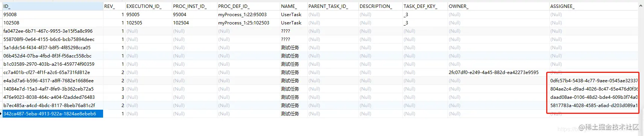Select ID cell b1c03589-2970-403b-a216-459774f90359
The image size is (644, 136).
tap(53, 64)
